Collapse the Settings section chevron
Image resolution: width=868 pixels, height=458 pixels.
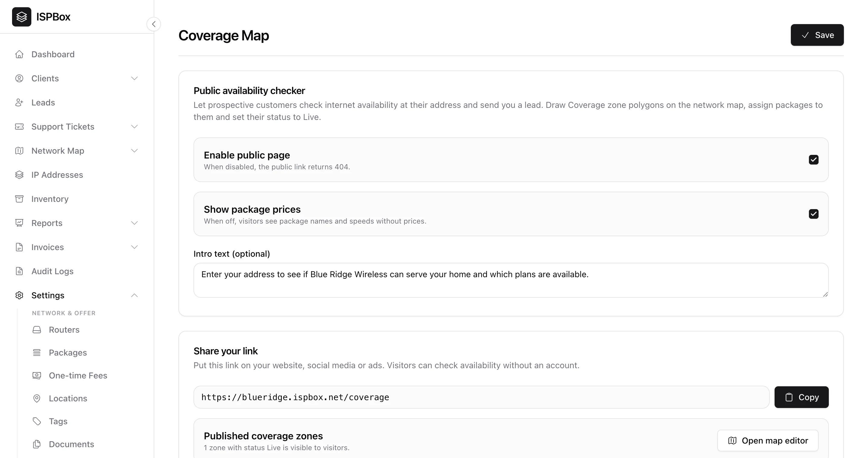134,295
